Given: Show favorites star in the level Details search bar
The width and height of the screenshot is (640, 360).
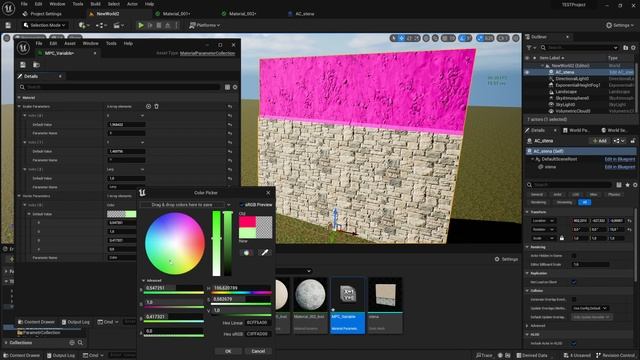Looking at the screenshot, I should click(x=627, y=185).
